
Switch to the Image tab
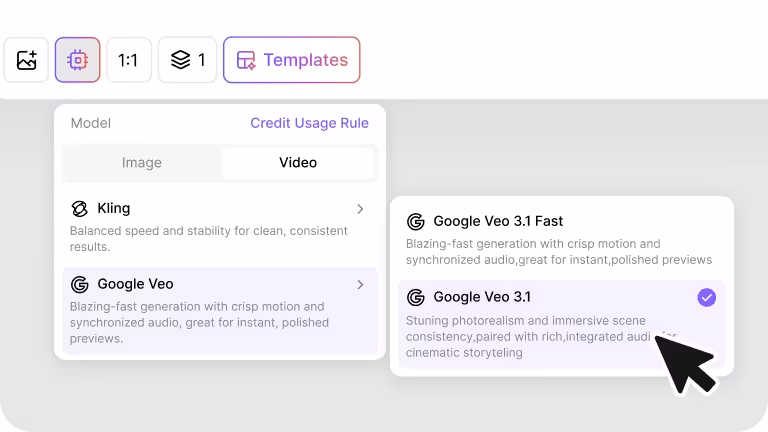coord(142,162)
